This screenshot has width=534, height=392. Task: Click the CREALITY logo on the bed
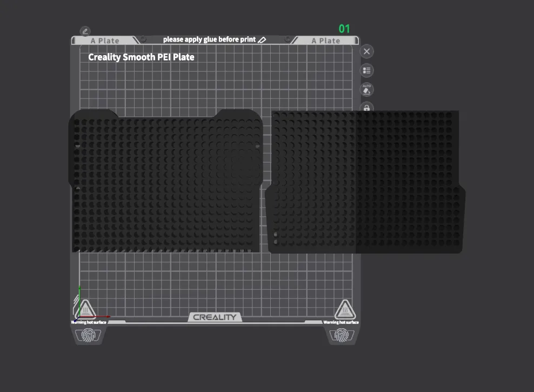click(x=215, y=317)
